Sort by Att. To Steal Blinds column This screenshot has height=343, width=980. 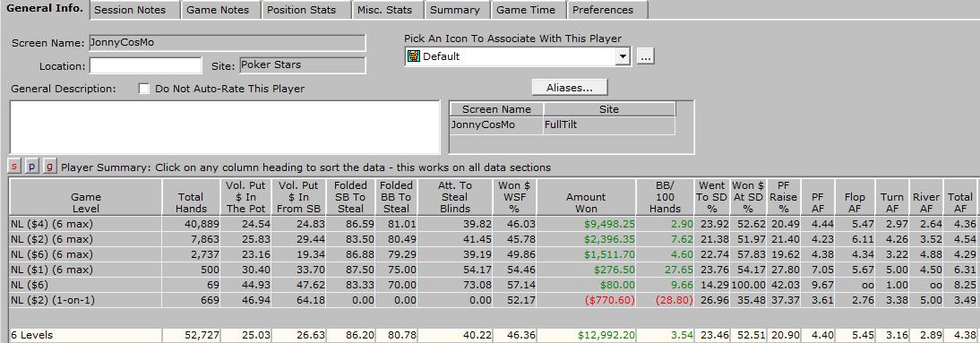(454, 197)
